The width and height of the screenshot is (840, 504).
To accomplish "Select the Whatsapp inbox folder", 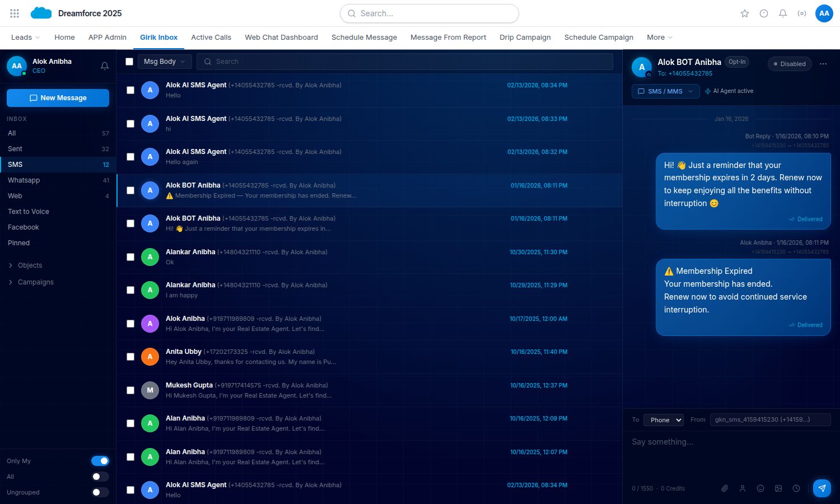I will (58, 180).
